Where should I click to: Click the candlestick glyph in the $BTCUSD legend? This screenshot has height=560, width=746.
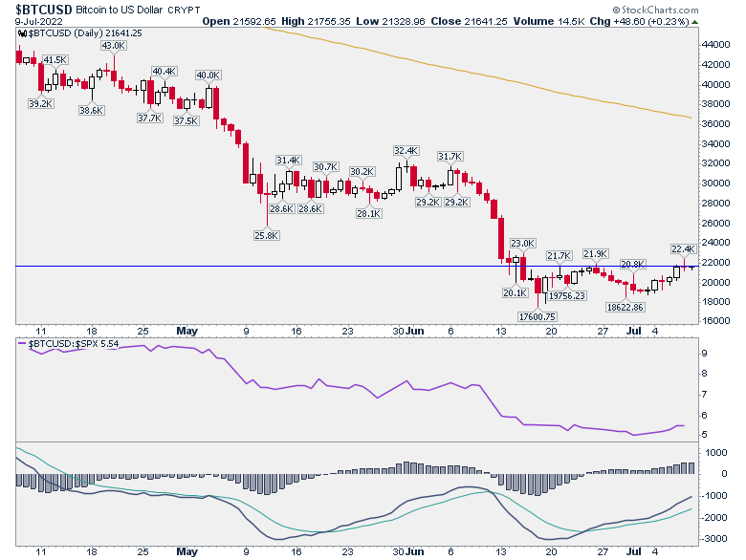[x=21, y=33]
